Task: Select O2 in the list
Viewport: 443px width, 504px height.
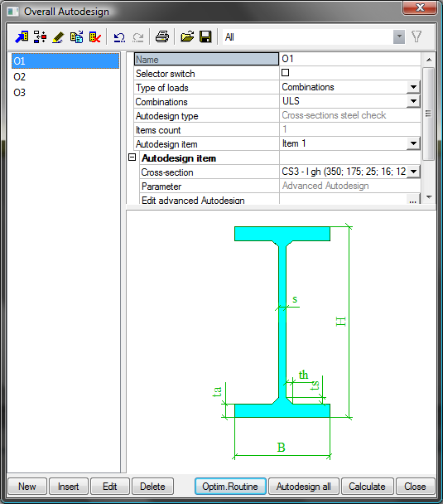Action: 19,77
